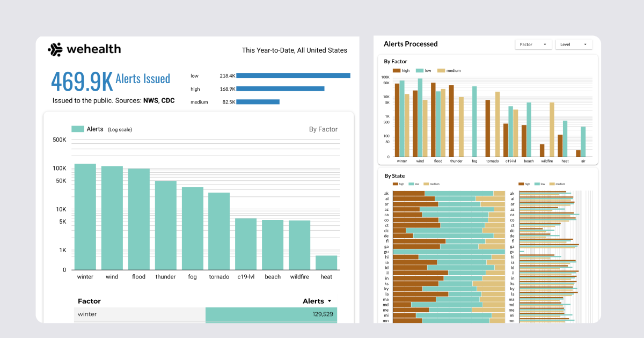Toggle the high series in By Factor legend
Viewport: 644px width, 338px height.
[401, 71]
